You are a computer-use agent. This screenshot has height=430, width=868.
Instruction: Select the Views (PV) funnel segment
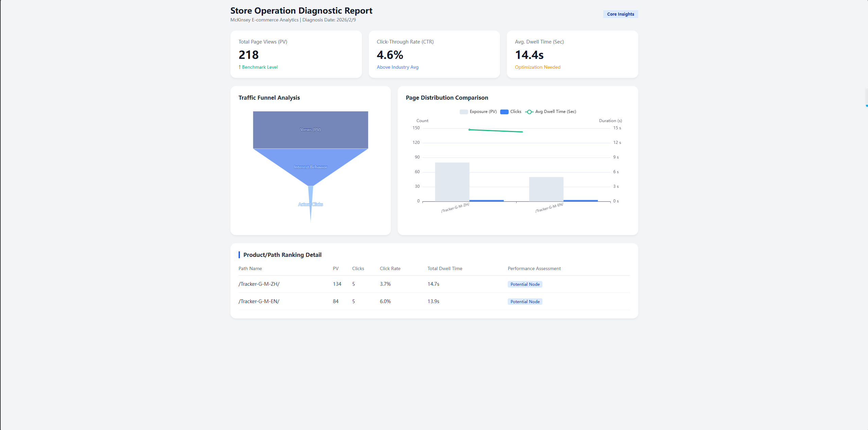[x=310, y=130]
